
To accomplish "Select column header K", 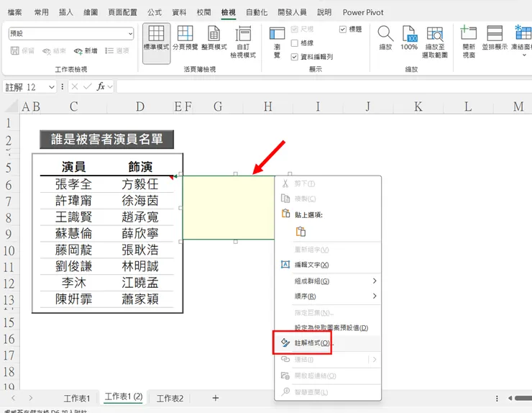I will pyautogui.click(x=418, y=106).
